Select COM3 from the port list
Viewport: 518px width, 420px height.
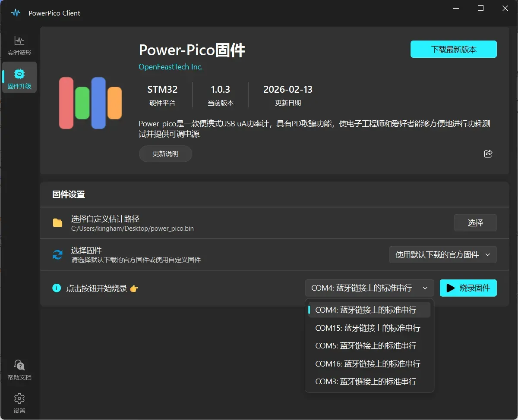[366, 382]
